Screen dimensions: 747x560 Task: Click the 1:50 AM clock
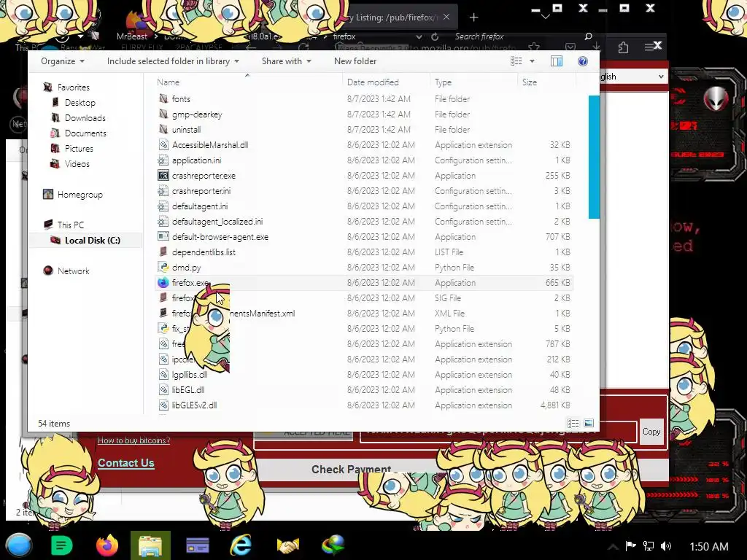[x=709, y=546]
